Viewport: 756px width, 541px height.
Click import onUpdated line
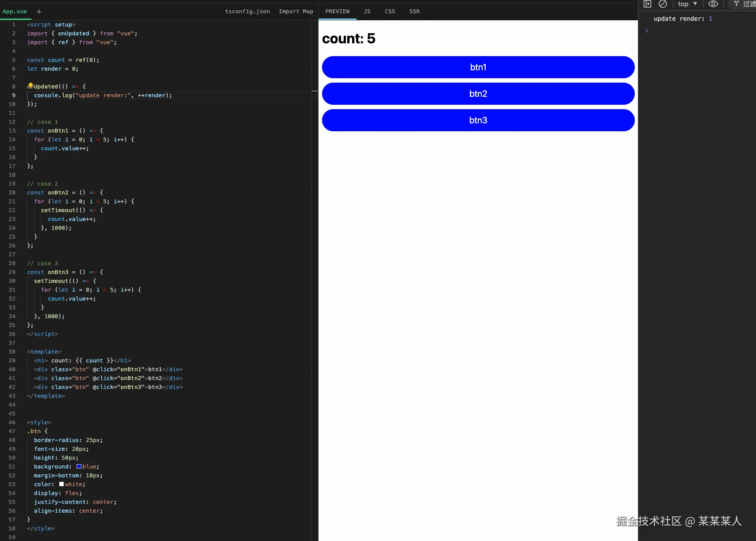pos(82,34)
